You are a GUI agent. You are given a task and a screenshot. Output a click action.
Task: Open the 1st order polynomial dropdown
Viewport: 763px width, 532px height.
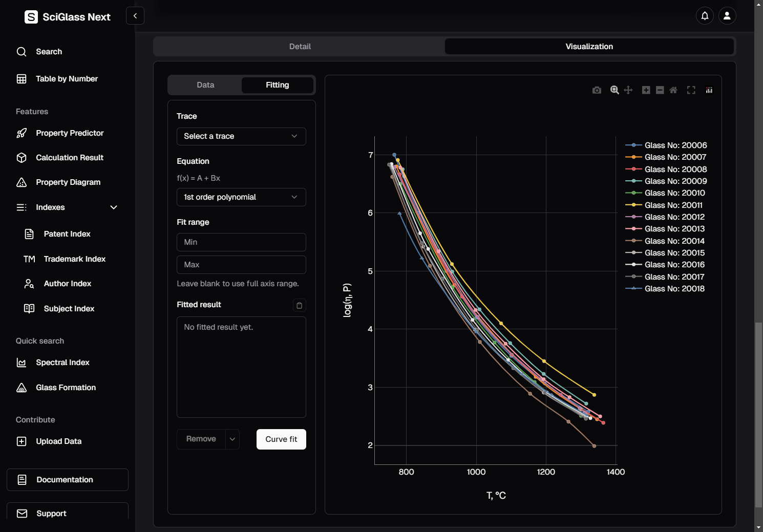[x=241, y=197]
